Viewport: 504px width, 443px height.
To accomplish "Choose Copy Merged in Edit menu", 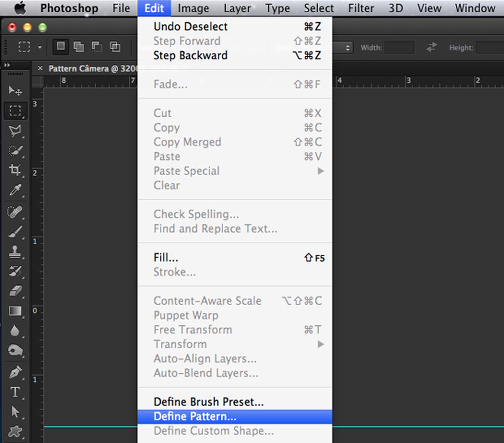I will click(235, 142).
